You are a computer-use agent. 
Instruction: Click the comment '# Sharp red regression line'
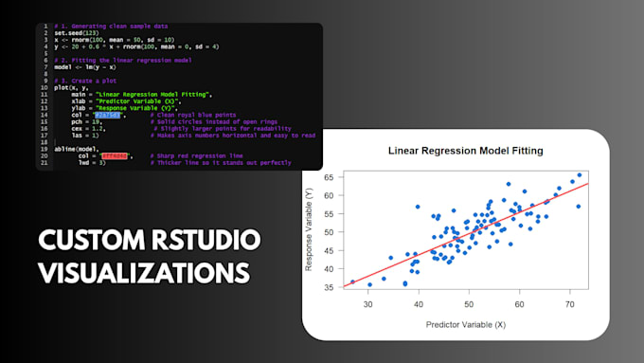click(196, 156)
